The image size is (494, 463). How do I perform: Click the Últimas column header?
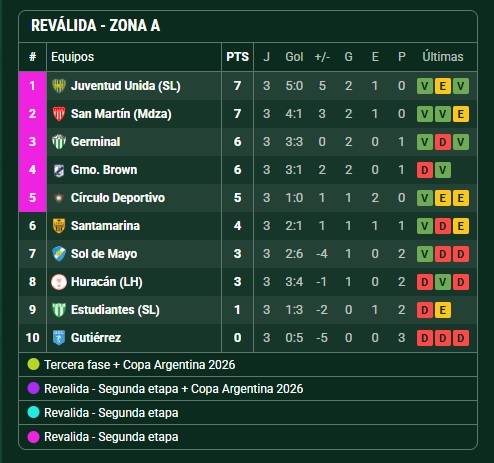443,56
